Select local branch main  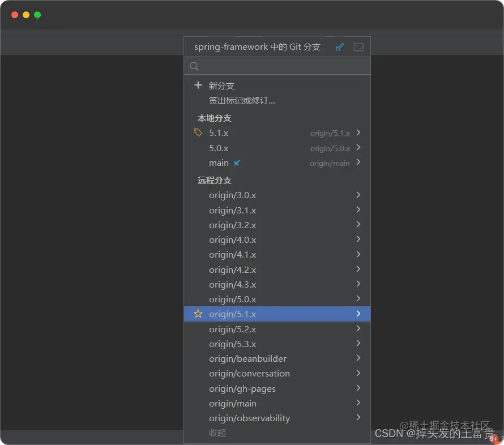pos(219,163)
